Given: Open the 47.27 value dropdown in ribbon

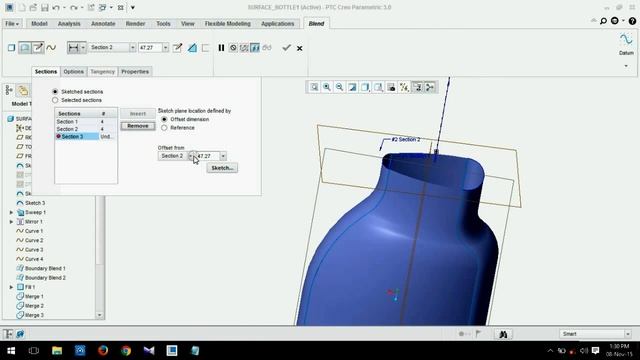Looking at the screenshot, I should pyautogui.click(x=165, y=48).
